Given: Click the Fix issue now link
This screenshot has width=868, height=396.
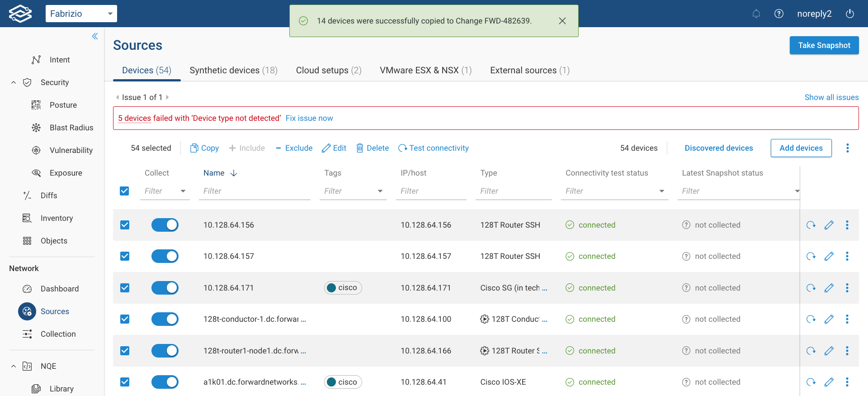Looking at the screenshot, I should click(x=309, y=118).
